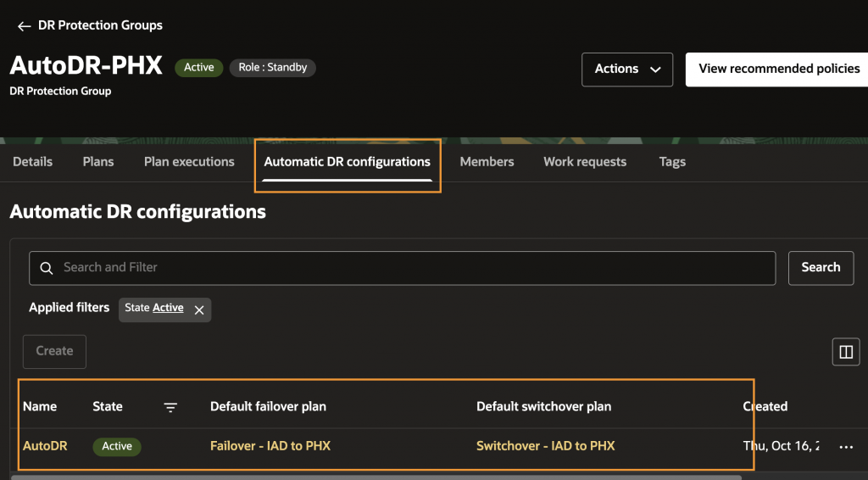Open the three-dot row actions menu
This screenshot has width=868, height=480.
tap(845, 446)
